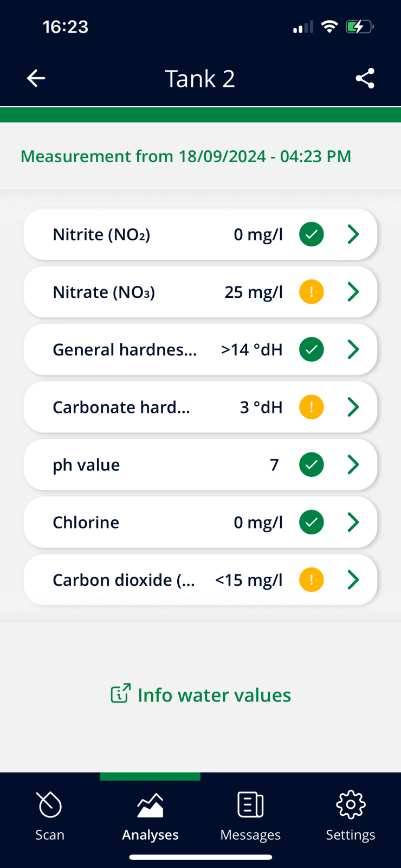
Task: Switch to the Messages tab
Action: 250,816
